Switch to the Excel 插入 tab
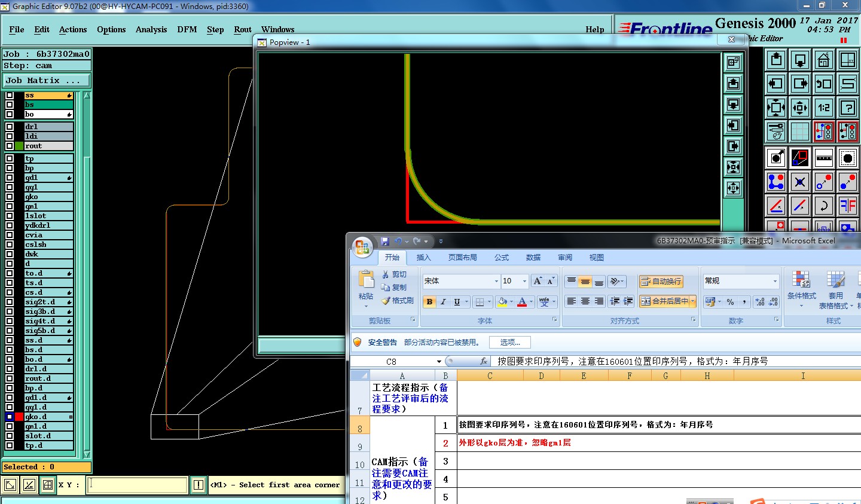Image resolution: width=861 pixels, height=504 pixels. tap(423, 258)
